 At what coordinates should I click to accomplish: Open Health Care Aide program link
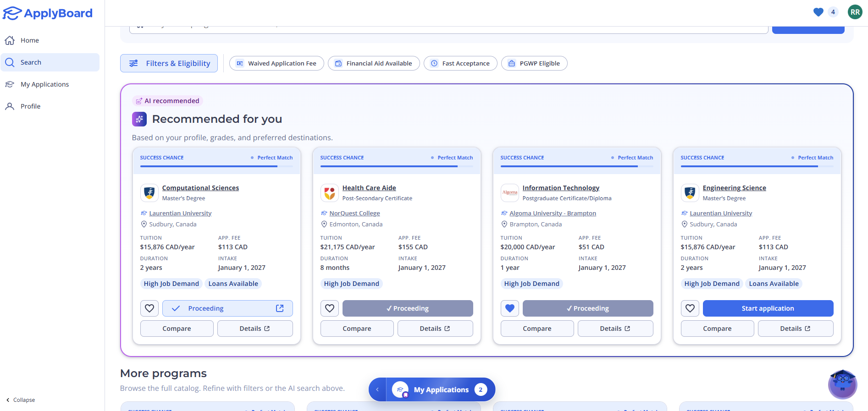(x=369, y=188)
